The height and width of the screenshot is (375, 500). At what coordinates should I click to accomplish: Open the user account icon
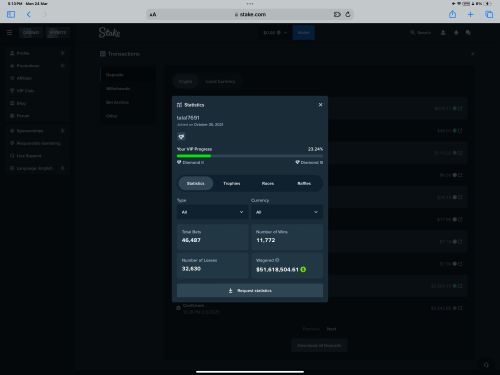click(443, 33)
